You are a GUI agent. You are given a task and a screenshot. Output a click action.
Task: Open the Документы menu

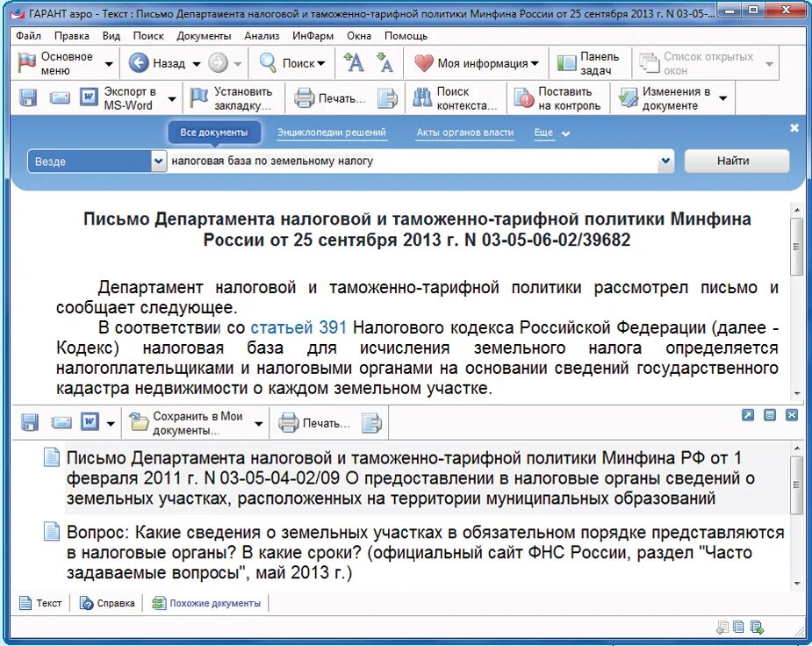coord(204,36)
